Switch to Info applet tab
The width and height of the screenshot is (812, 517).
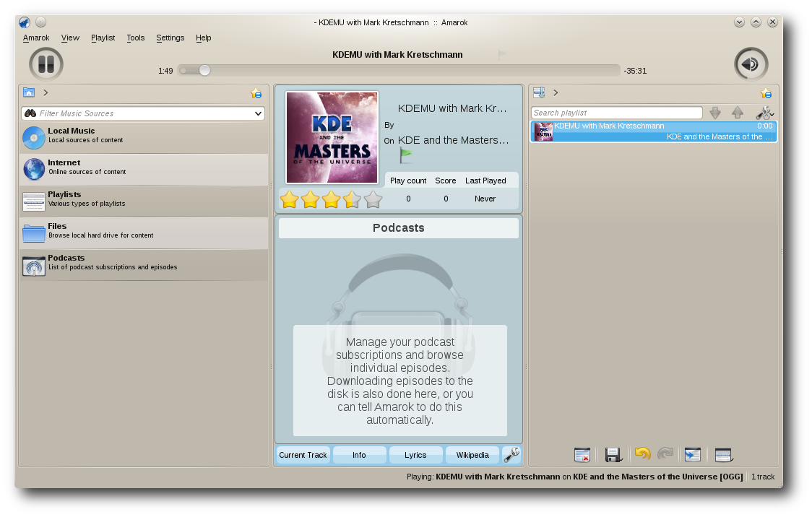359,455
